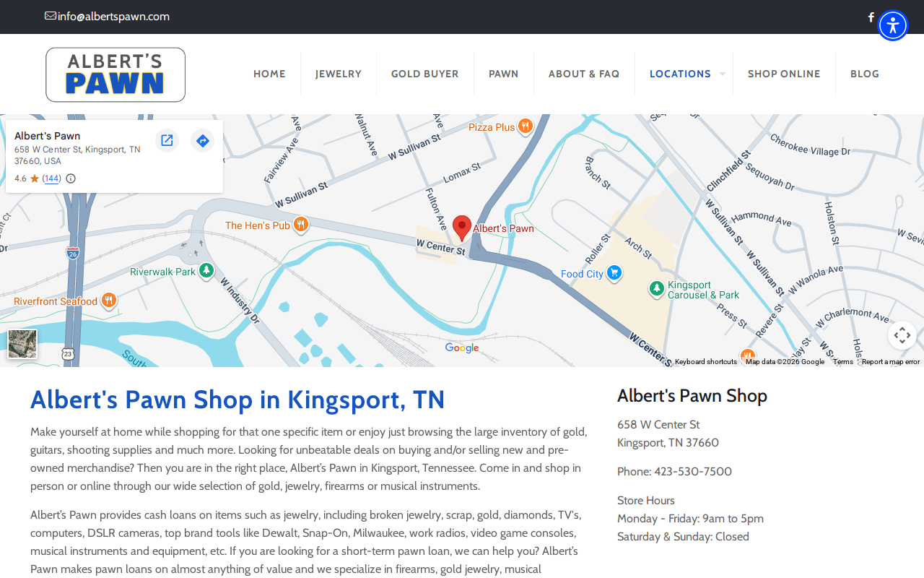Viewport: 924px width, 578px height.
Task: Open the 144 reviews link
Action: click(x=51, y=178)
